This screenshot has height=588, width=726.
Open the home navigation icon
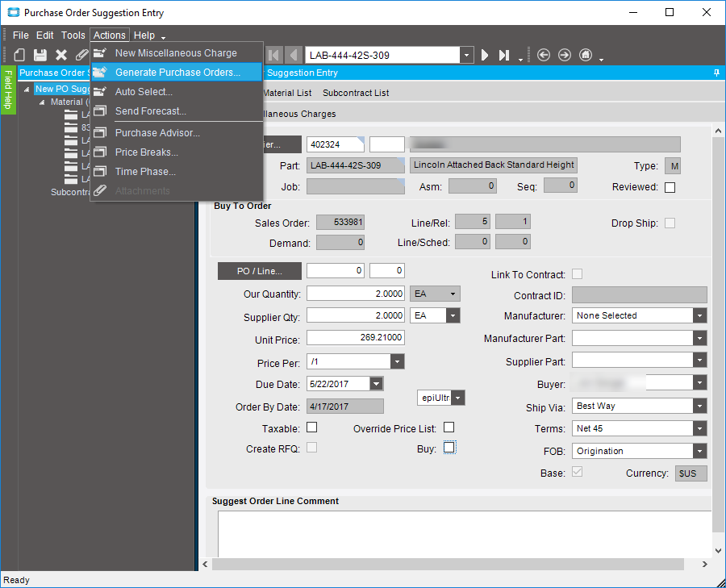pyautogui.click(x=586, y=55)
